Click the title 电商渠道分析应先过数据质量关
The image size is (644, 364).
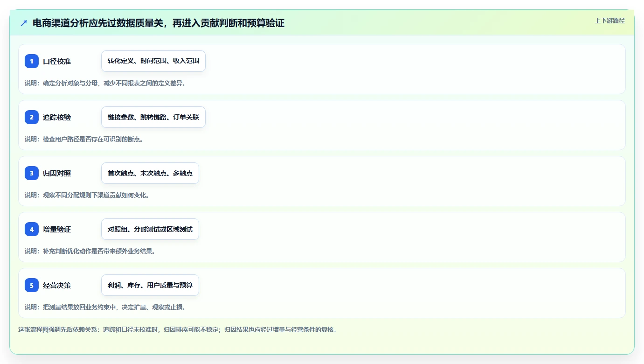159,23
